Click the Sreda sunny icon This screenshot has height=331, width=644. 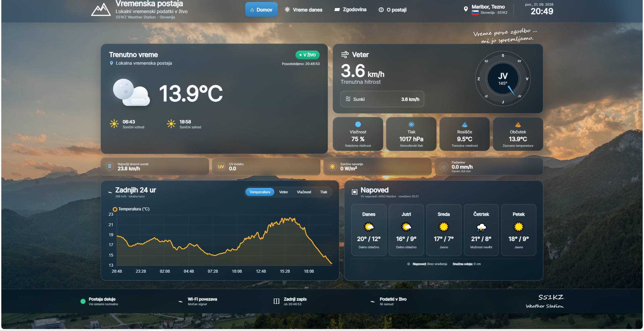click(x=444, y=227)
